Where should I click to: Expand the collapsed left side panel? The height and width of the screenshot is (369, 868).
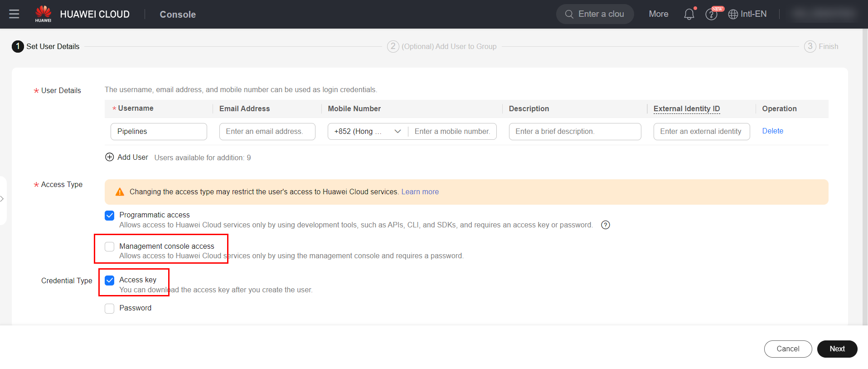coord(2,199)
